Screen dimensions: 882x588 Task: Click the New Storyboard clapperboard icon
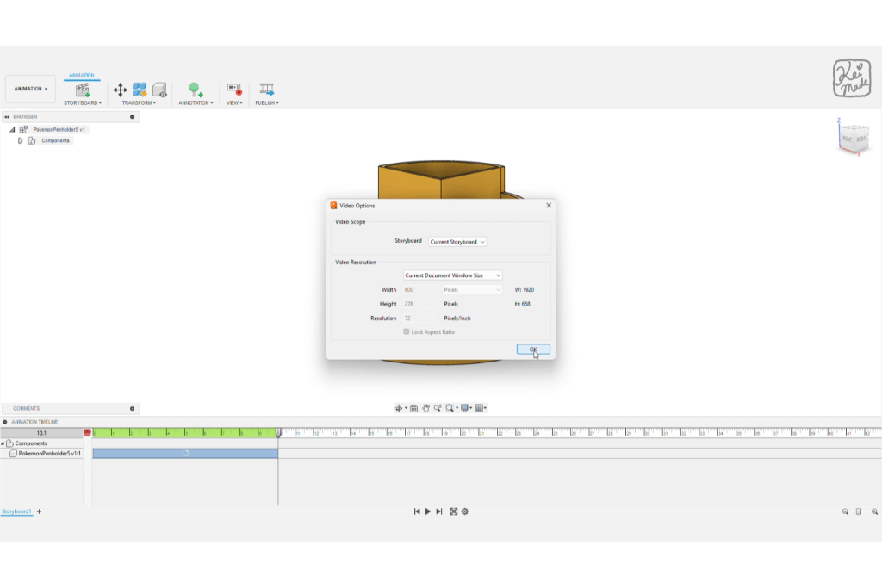click(83, 90)
